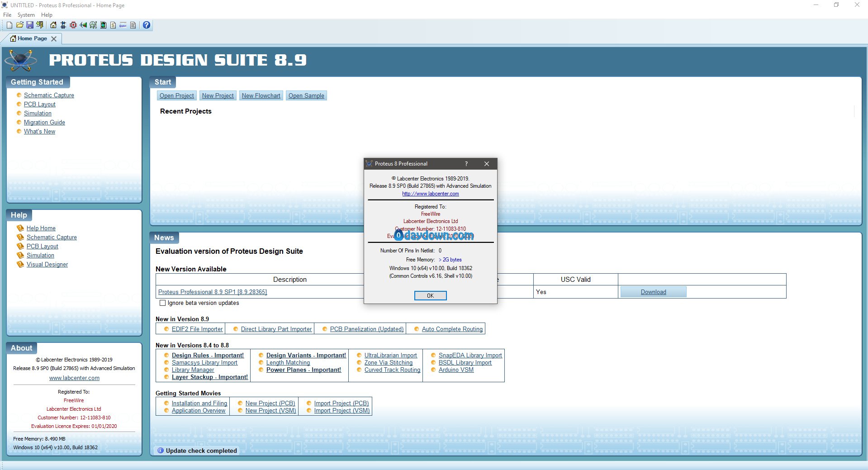Screen dimensions: 868x470
Task: Click the Close Project door icon
Action: click(x=40, y=25)
